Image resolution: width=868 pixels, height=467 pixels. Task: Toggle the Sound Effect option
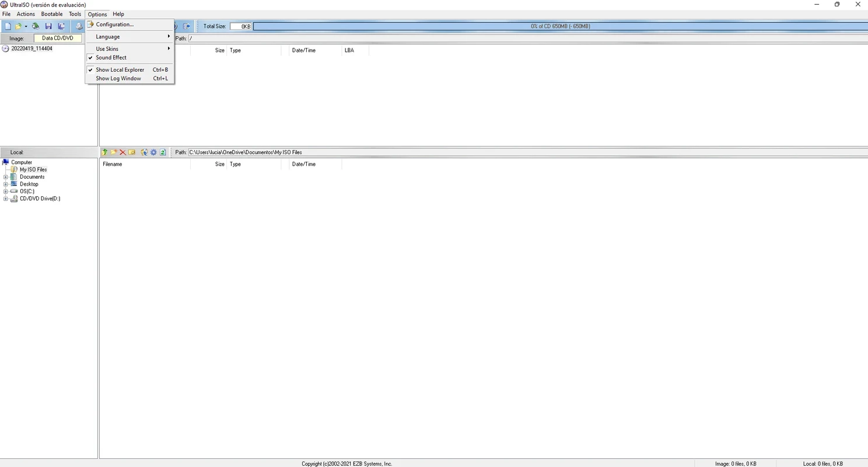(x=111, y=58)
